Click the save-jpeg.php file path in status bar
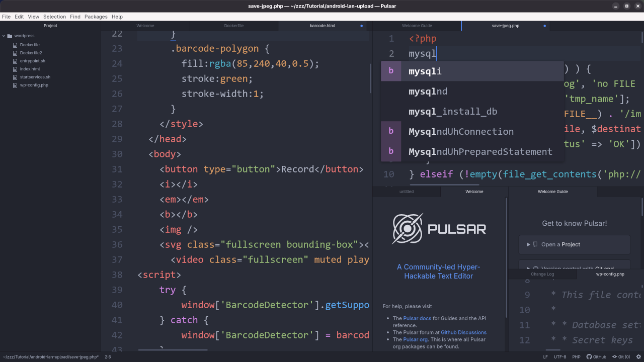 point(50,357)
